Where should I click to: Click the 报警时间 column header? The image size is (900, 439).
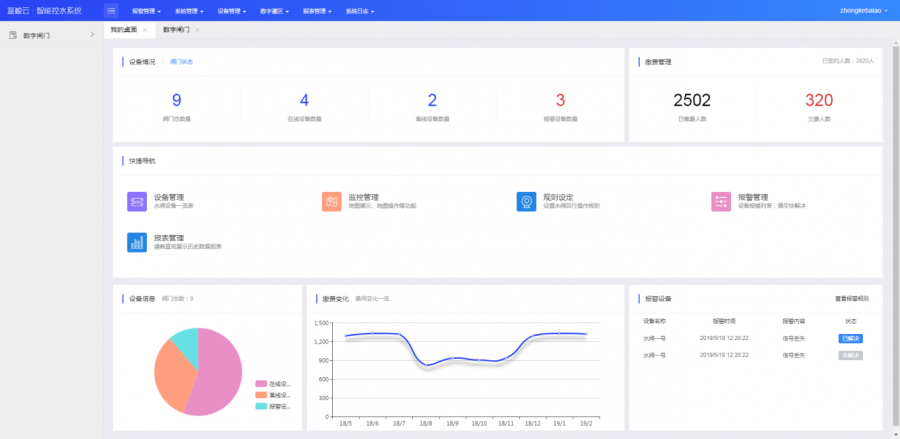[724, 321]
